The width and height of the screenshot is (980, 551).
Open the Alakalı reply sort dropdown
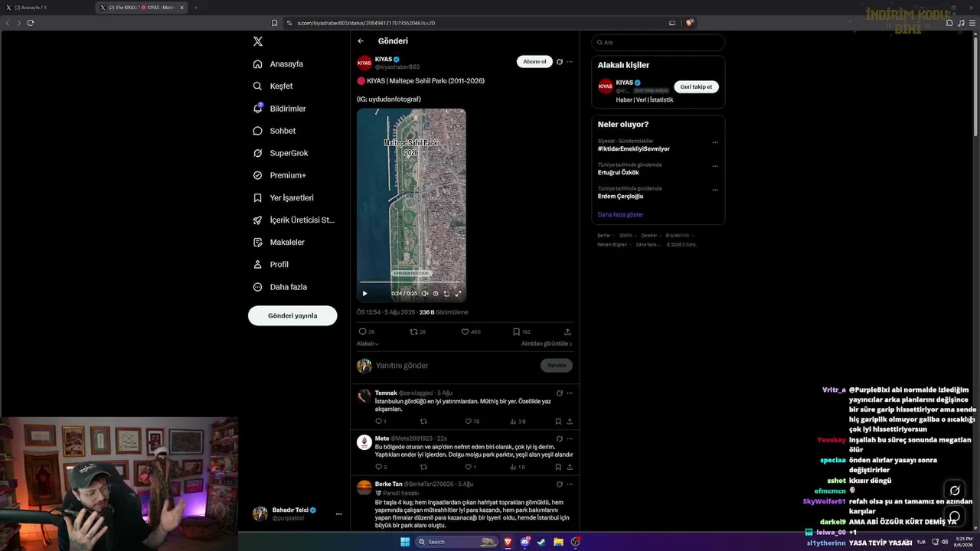[x=367, y=344]
